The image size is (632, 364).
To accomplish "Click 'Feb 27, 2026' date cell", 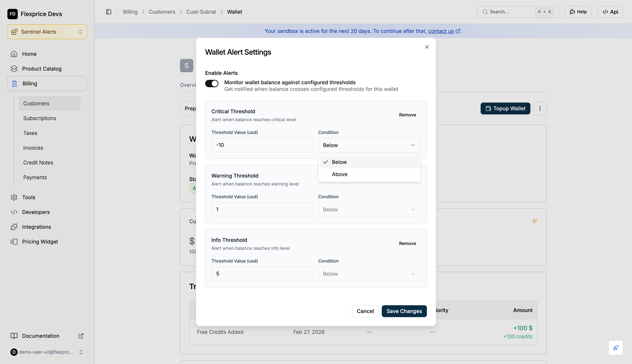I will (x=309, y=332).
